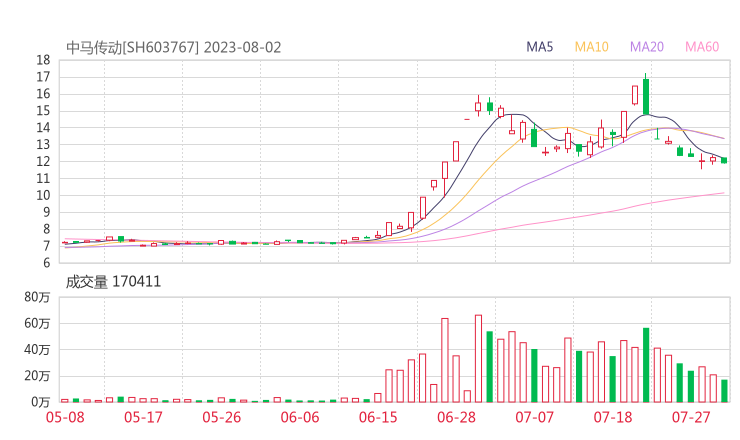Click the 20万 volume axis label
Viewport: 740px width, 440px height.
pyautogui.click(x=37, y=376)
